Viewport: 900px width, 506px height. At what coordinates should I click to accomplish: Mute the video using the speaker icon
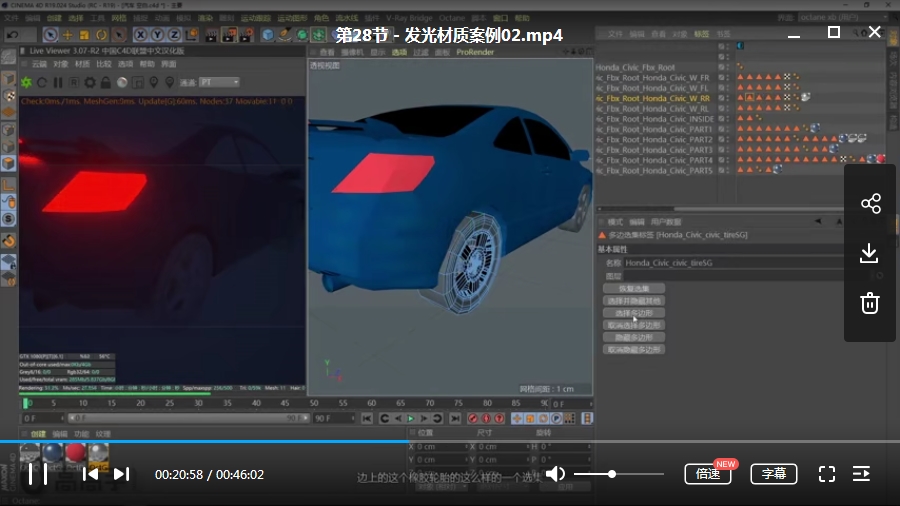555,474
